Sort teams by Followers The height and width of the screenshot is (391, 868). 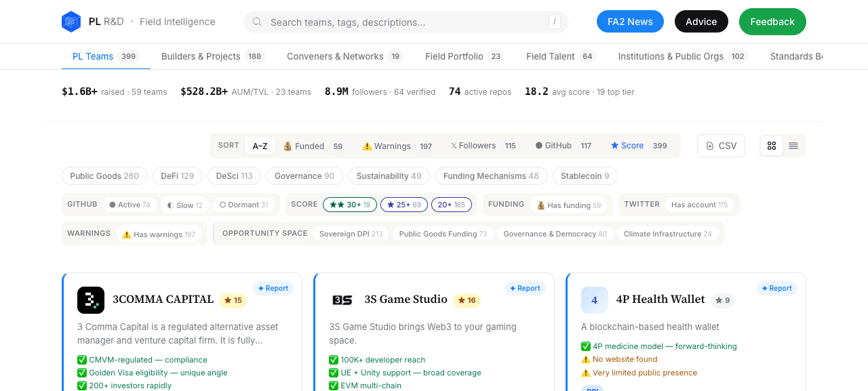(484, 146)
